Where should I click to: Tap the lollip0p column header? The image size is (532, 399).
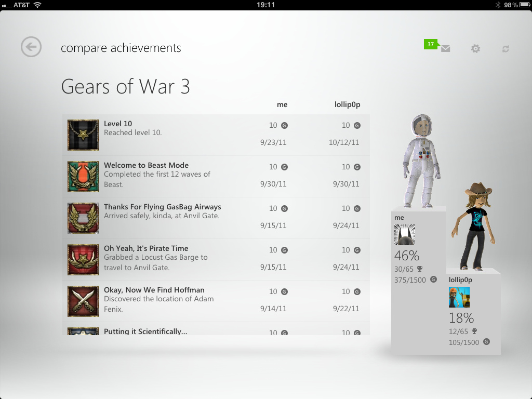click(348, 104)
